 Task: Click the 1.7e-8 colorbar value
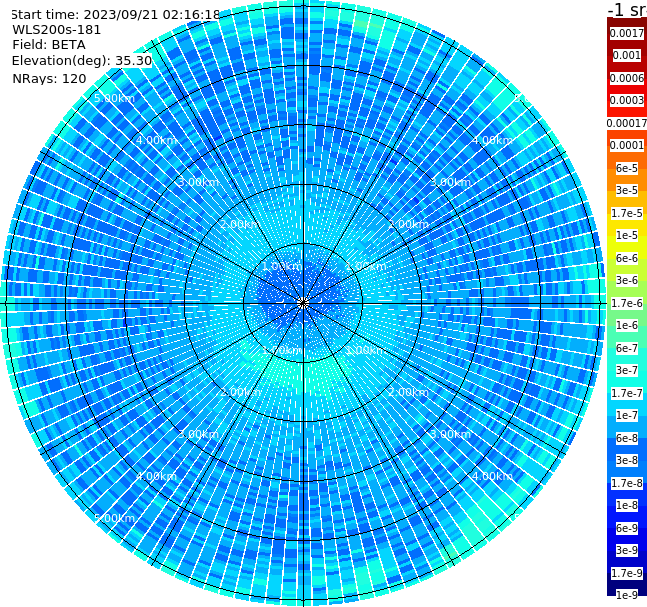(x=627, y=483)
